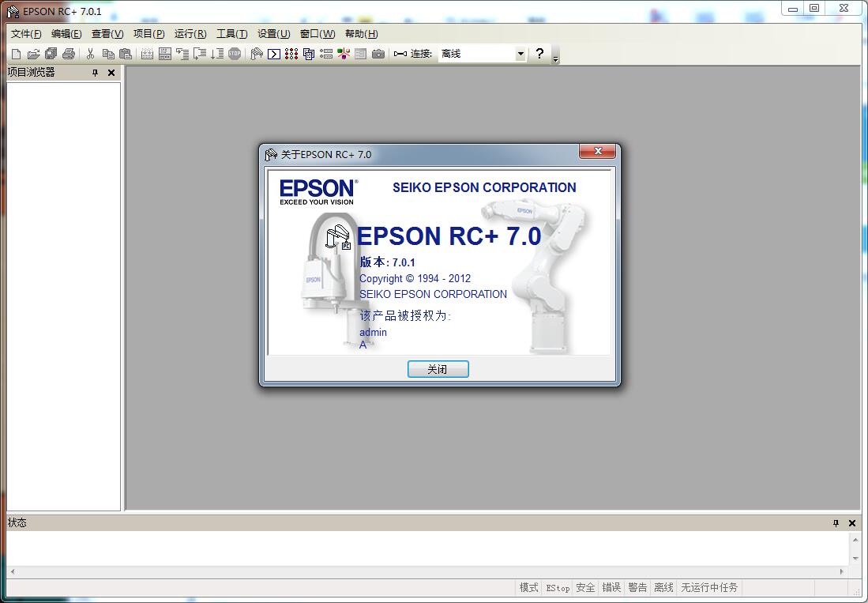Open the 帮助(H) menu

362,34
